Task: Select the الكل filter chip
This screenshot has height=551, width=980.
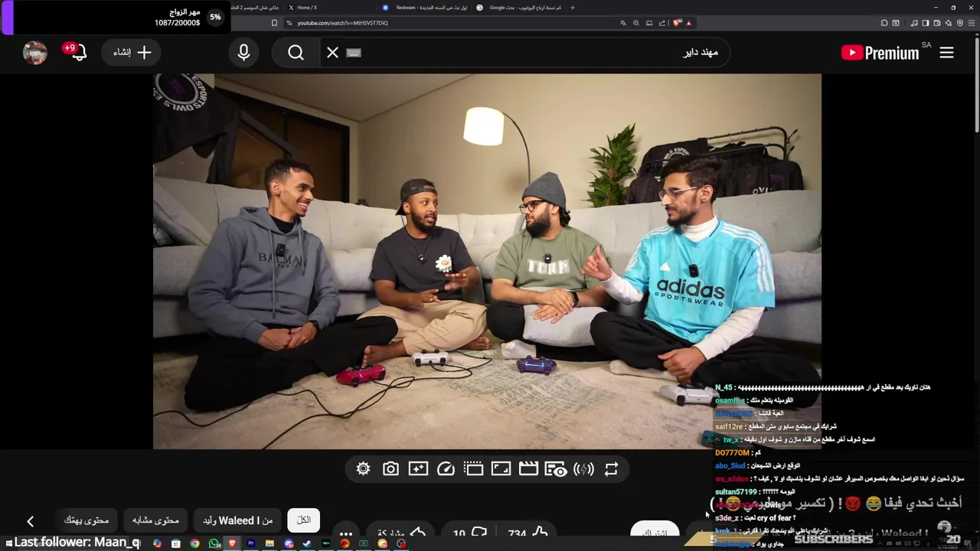Action: point(304,520)
